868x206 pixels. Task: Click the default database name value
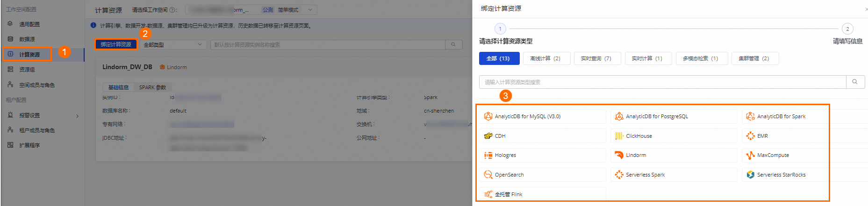(178, 111)
